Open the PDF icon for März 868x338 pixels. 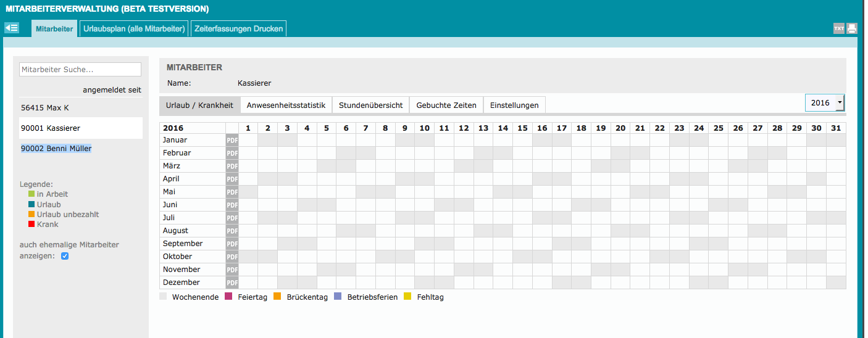point(232,166)
